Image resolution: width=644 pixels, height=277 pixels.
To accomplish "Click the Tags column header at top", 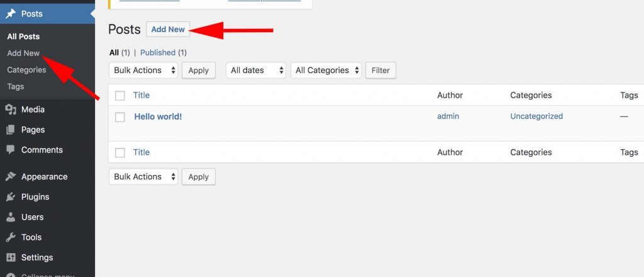I will [629, 95].
